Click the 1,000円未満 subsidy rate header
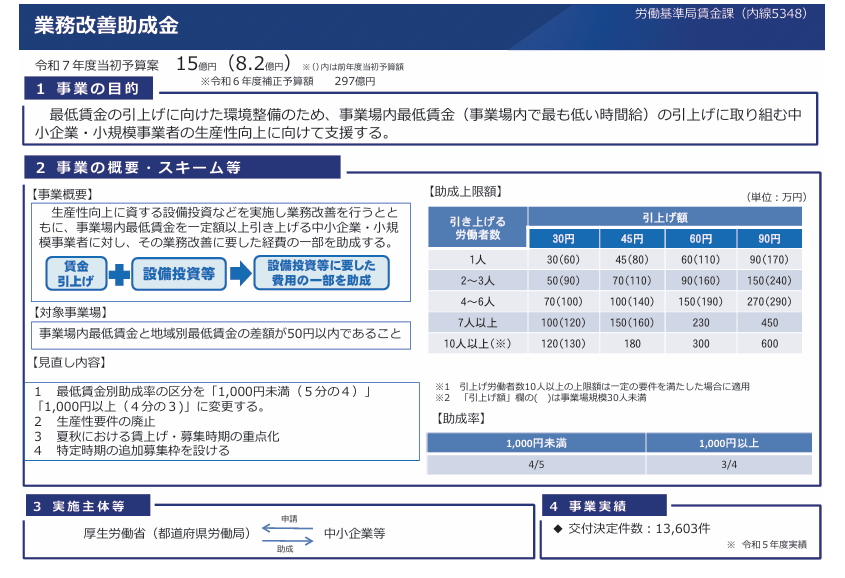Screen dimensions: 845x578 coord(536,442)
